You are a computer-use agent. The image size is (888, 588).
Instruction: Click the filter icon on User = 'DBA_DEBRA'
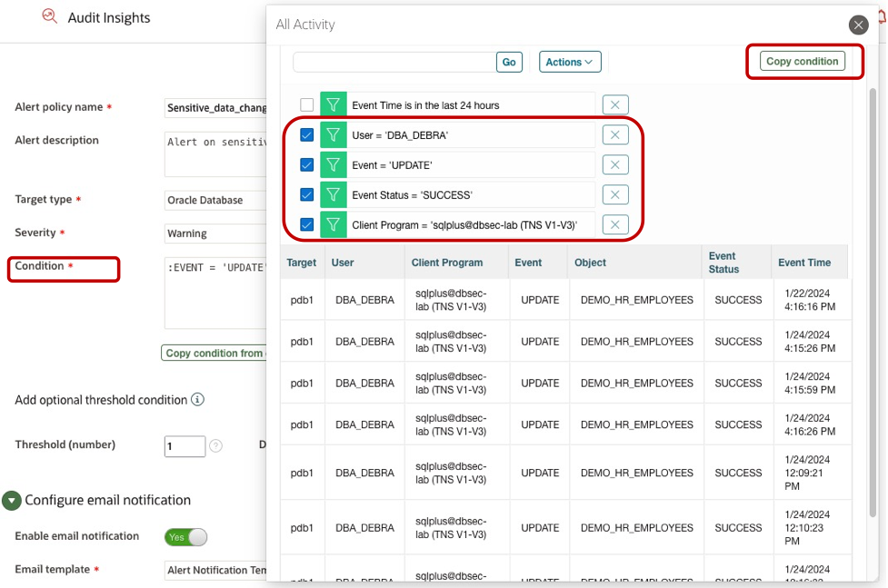pyautogui.click(x=333, y=134)
